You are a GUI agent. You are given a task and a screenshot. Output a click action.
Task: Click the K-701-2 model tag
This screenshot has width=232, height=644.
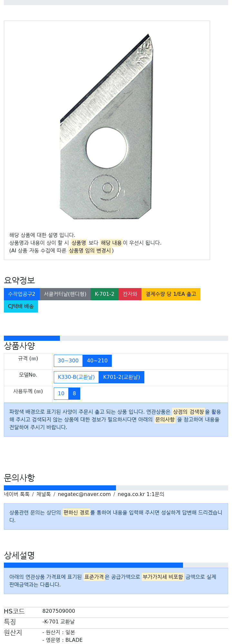pyautogui.click(x=104, y=294)
